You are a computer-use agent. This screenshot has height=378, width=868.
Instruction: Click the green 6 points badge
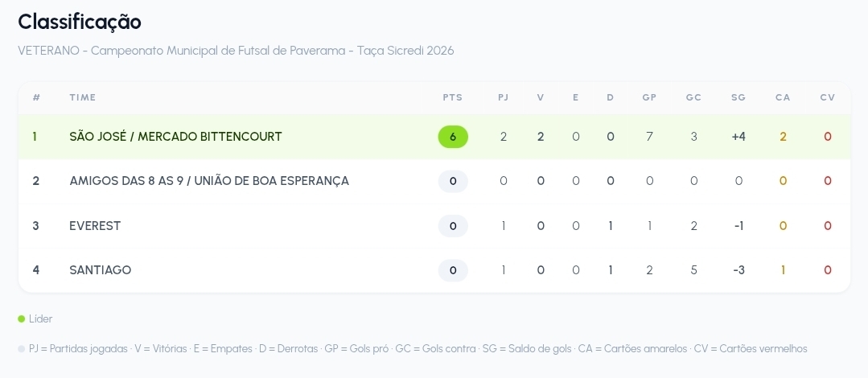click(x=453, y=137)
